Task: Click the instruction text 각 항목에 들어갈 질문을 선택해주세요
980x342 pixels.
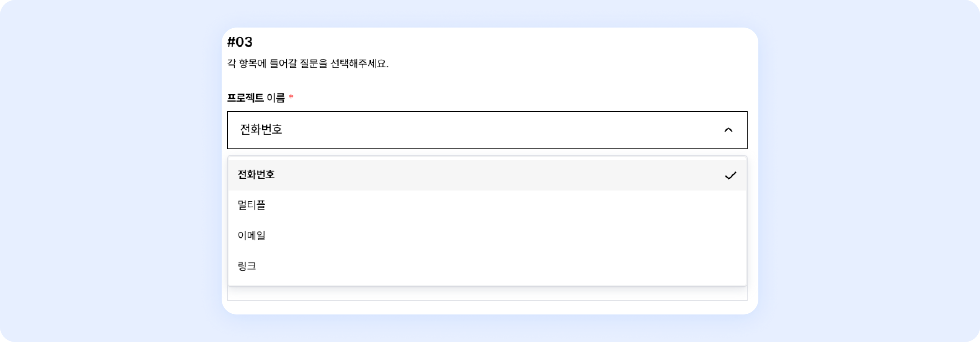Action: coord(308,64)
